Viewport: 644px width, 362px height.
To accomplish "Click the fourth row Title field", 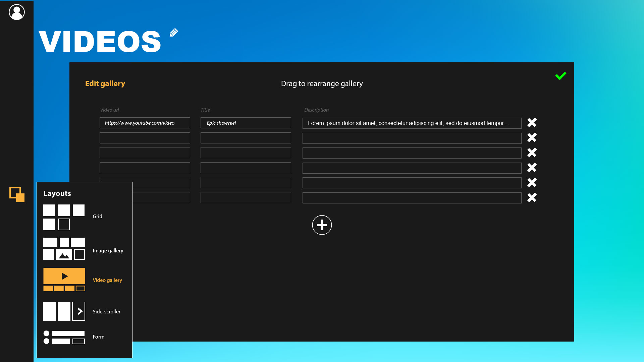I will coord(246,168).
